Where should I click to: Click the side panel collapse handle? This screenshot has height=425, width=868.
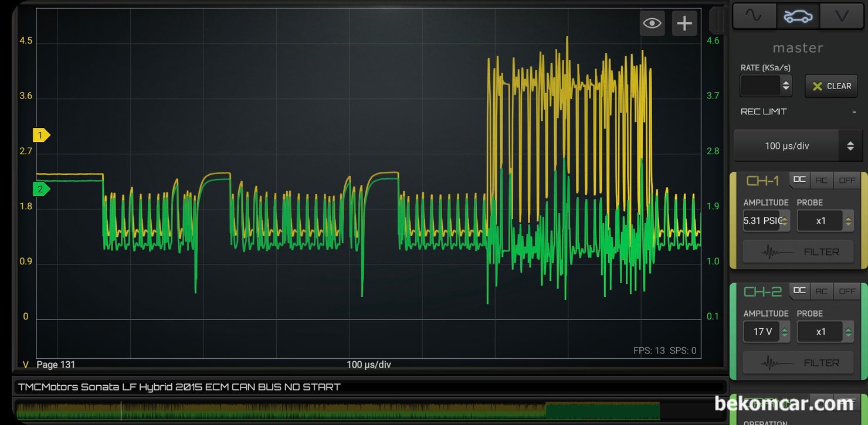[x=717, y=21]
